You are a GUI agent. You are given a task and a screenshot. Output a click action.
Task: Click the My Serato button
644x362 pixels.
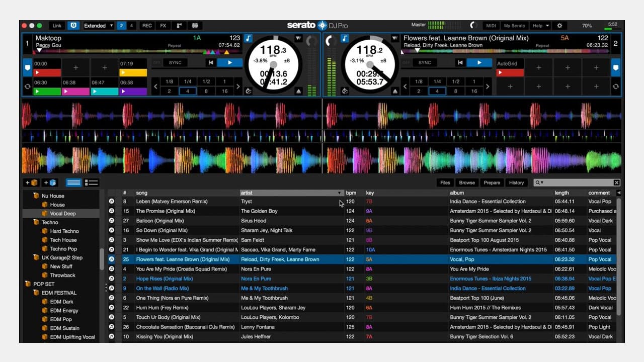click(x=514, y=25)
